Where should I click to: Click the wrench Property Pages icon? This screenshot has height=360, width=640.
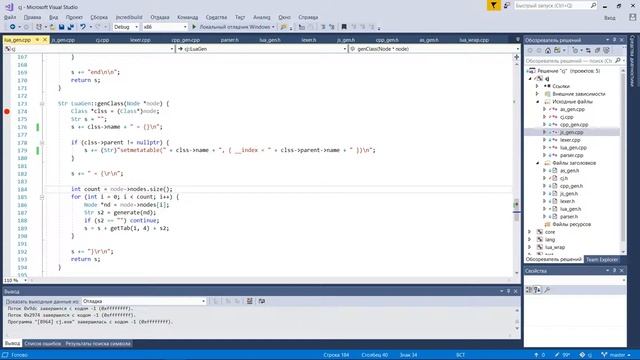[547, 290]
